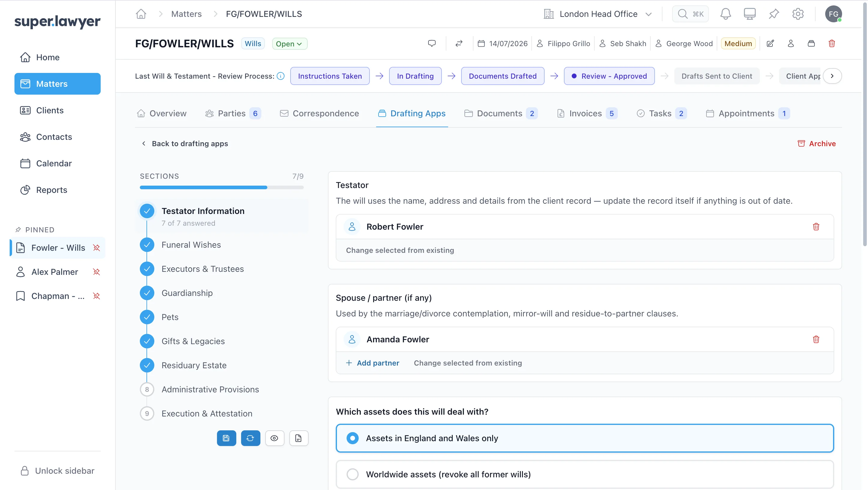
Task: Switch to the Documents tab
Action: point(501,114)
